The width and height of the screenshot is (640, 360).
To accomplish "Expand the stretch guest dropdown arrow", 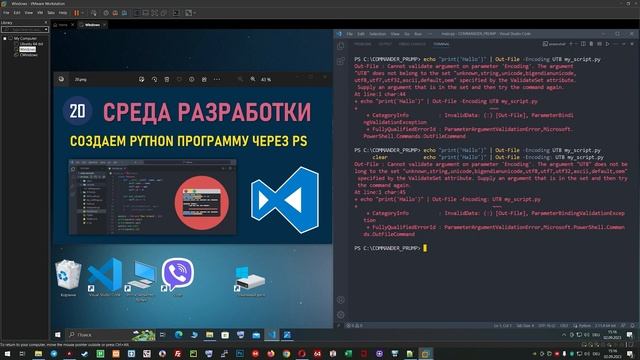I will pyautogui.click(x=194, y=13).
